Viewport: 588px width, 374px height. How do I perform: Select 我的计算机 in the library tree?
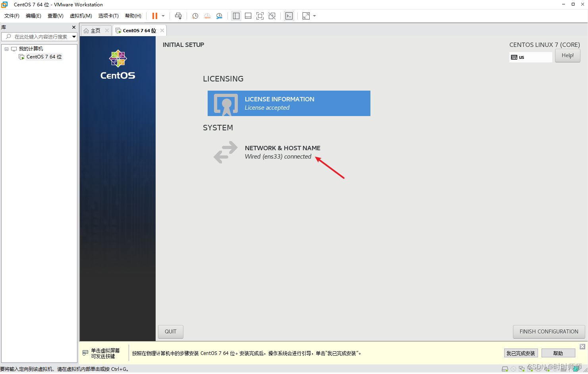[31, 49]
